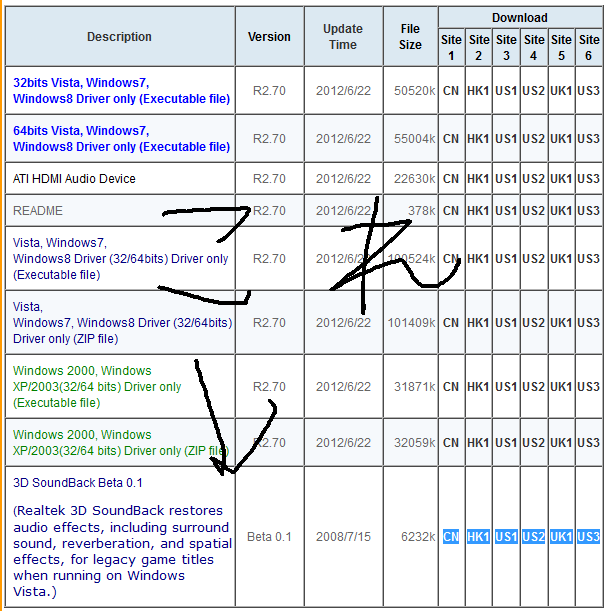This screenshot has height=611, width=605.
Task: Click the 64bits Vista, Windows7 driver description
Action: pos(120,138)
